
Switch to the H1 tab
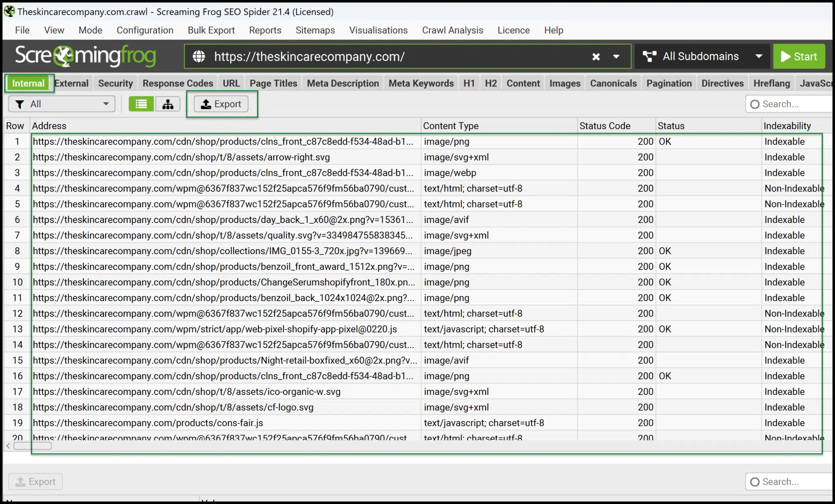469,83
